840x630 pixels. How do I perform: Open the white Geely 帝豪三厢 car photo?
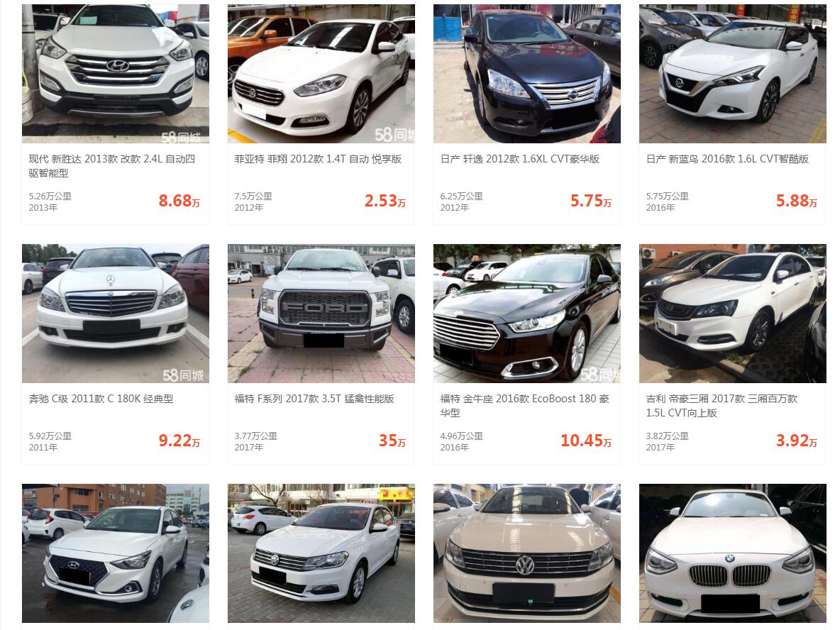[732, 314]
